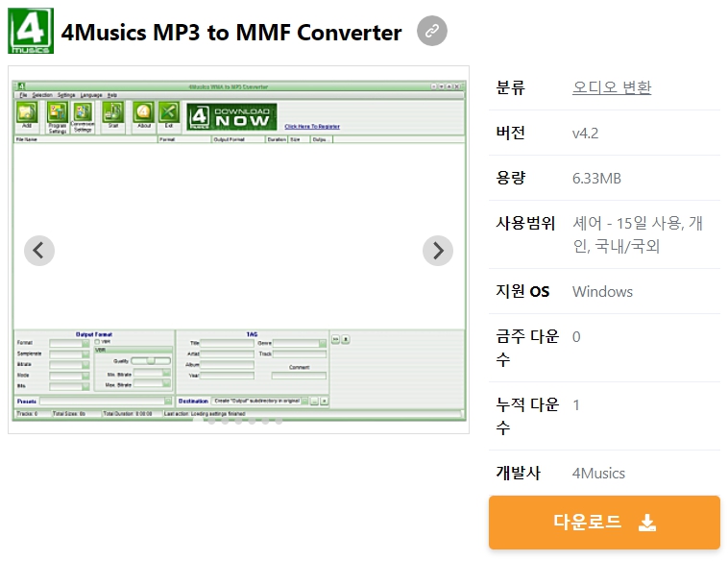Click the 금주 다운수 label
The width and height of the screenshot is (728, 561).
tap(527, 348)
